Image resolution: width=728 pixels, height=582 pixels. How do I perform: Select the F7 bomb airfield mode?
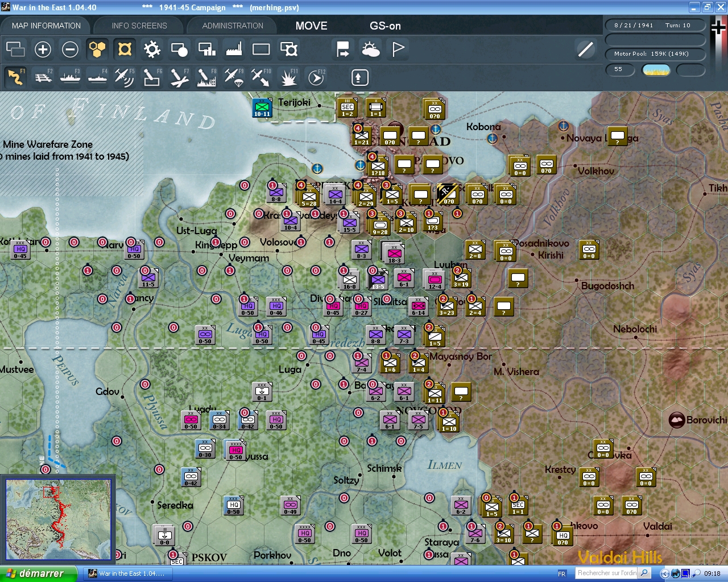coord(179,77)
